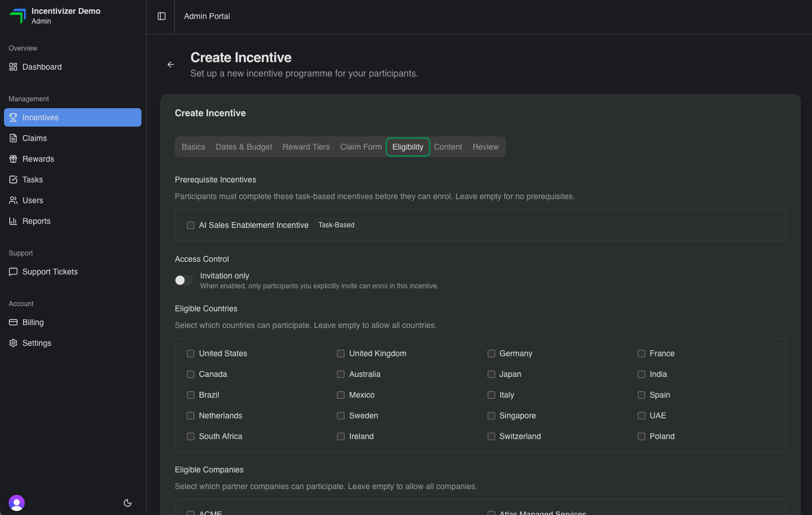Screen dimensions: 812x515
Task: Click the Eligible Countries section heading
Action: pyautogui.click(x=206, y=308)
